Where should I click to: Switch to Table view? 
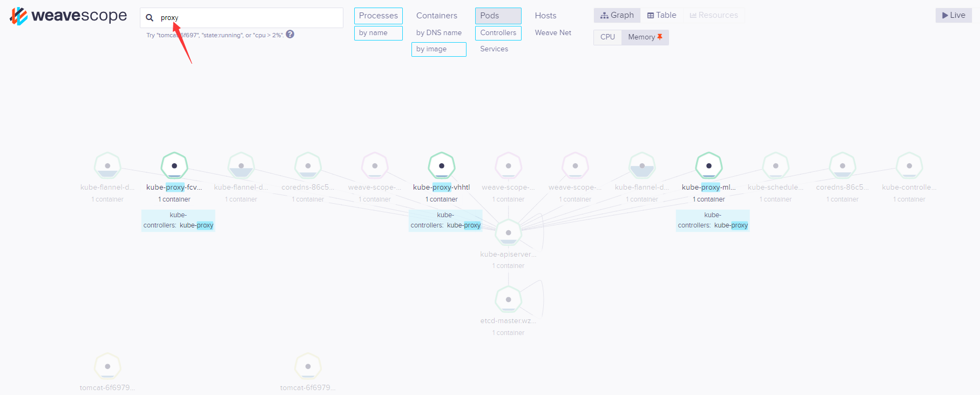[662, 15]
